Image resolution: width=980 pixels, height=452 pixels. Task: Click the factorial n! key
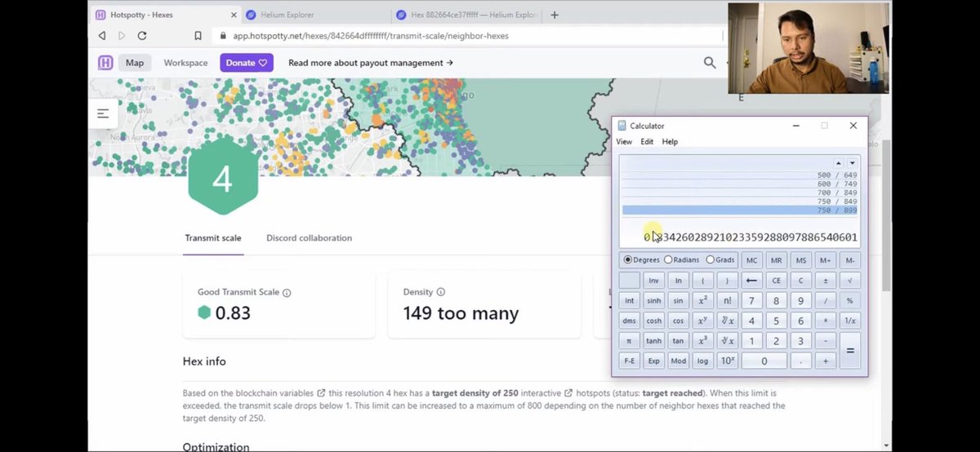728,301
